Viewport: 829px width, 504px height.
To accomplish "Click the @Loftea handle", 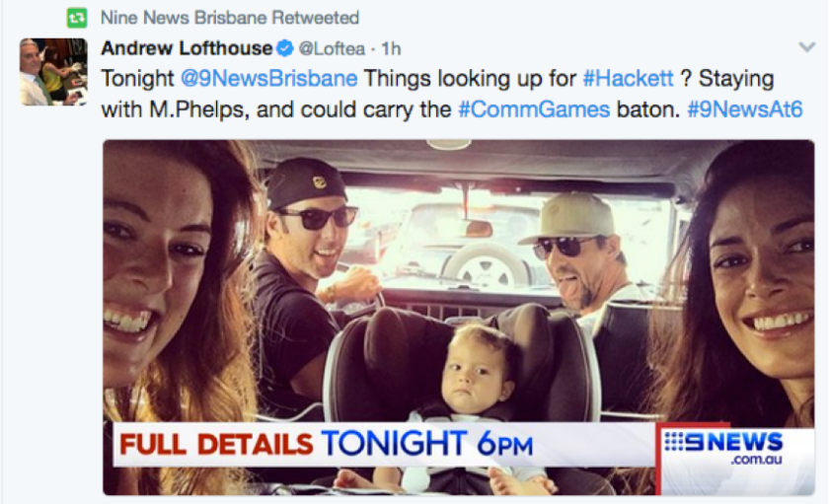I will point(332,48).
